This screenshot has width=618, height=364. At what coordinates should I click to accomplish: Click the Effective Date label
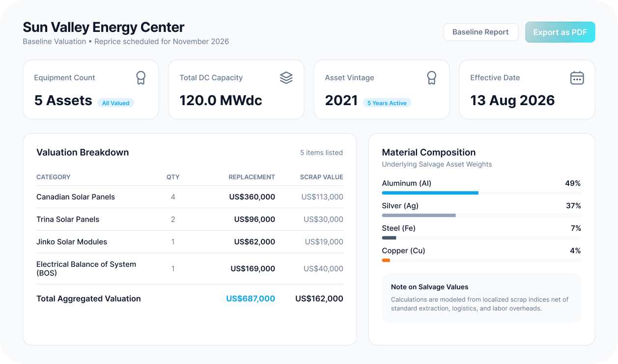(495, 78)
